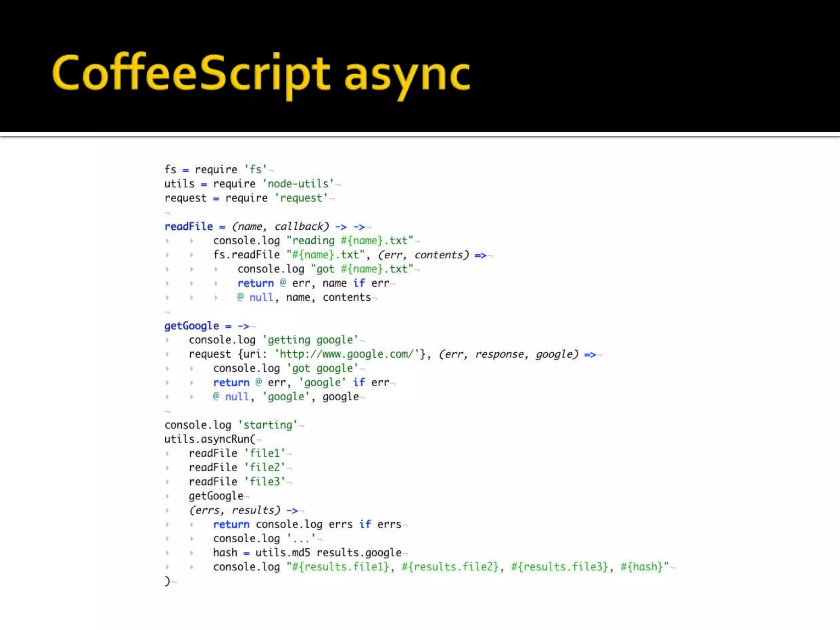Click the fat arrow after '(err, contents)'
This screenshot has height=630, width=840.
click(480, 255)
